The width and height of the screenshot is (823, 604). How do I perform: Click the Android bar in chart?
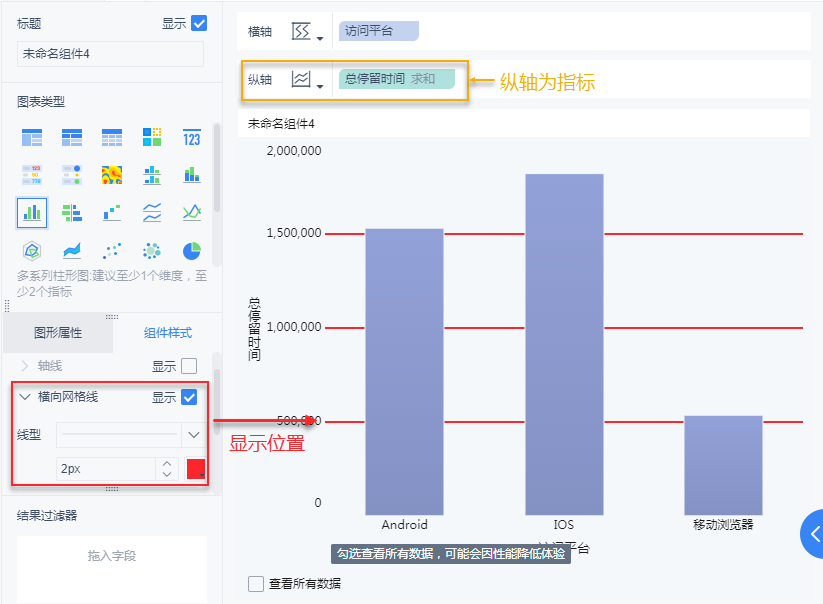point(404,372)
